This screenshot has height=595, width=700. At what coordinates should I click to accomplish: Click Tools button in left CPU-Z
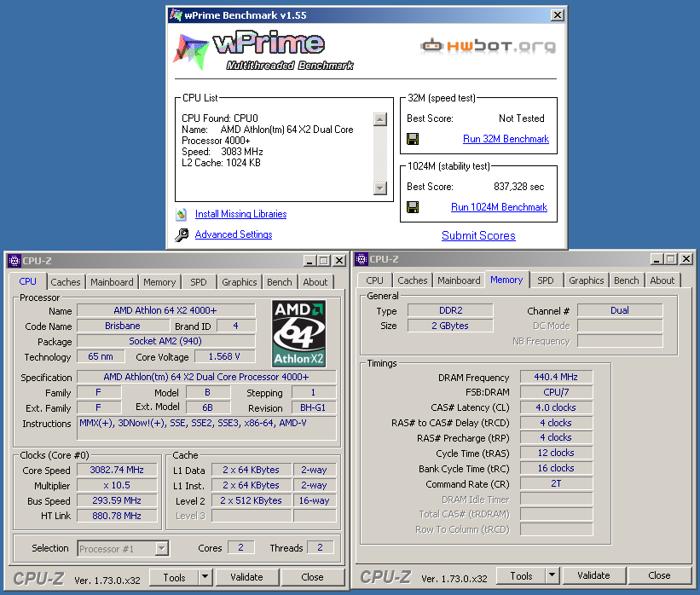(174, 577)
